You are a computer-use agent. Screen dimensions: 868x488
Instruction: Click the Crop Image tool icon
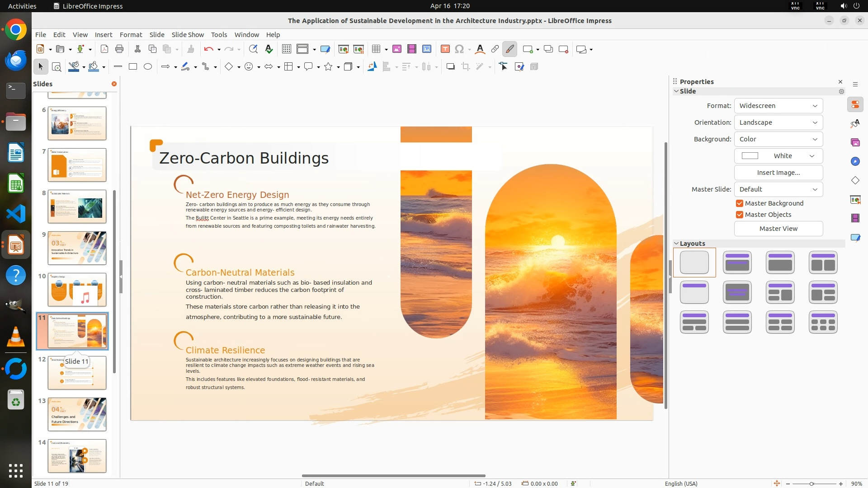(x=466, y=67)
